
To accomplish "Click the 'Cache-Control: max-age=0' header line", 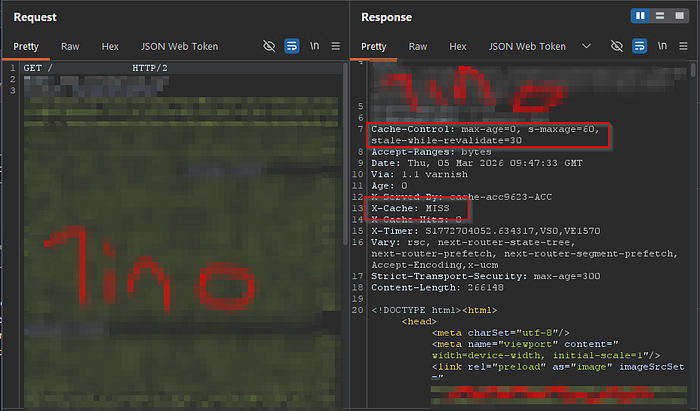I will 485,129.
